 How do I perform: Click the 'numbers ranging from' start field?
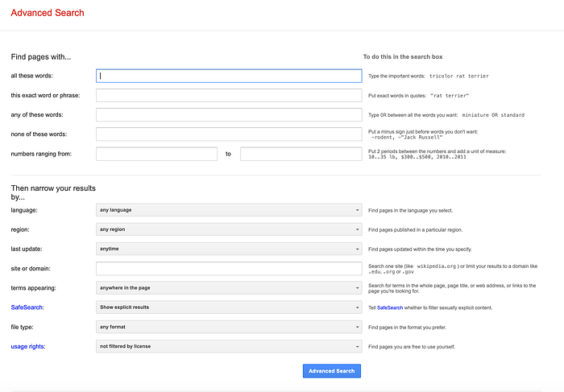(x=156, y=154)
